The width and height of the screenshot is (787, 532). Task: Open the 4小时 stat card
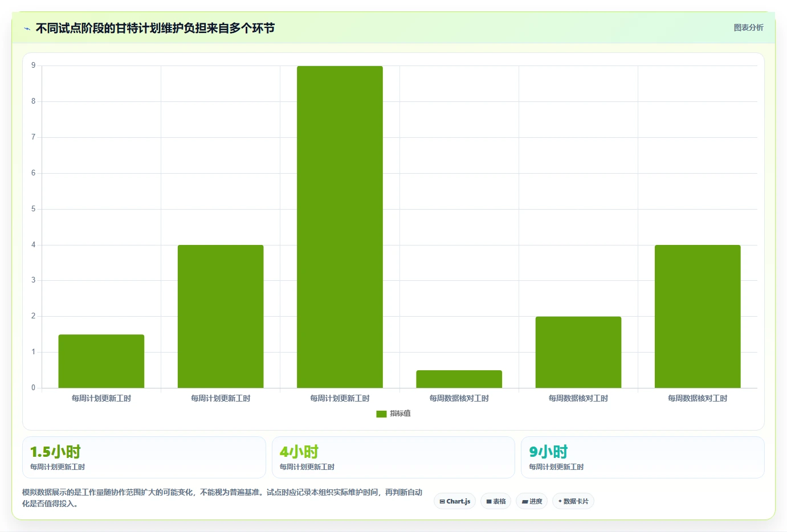pyautogui.click(x=393, y=457)
